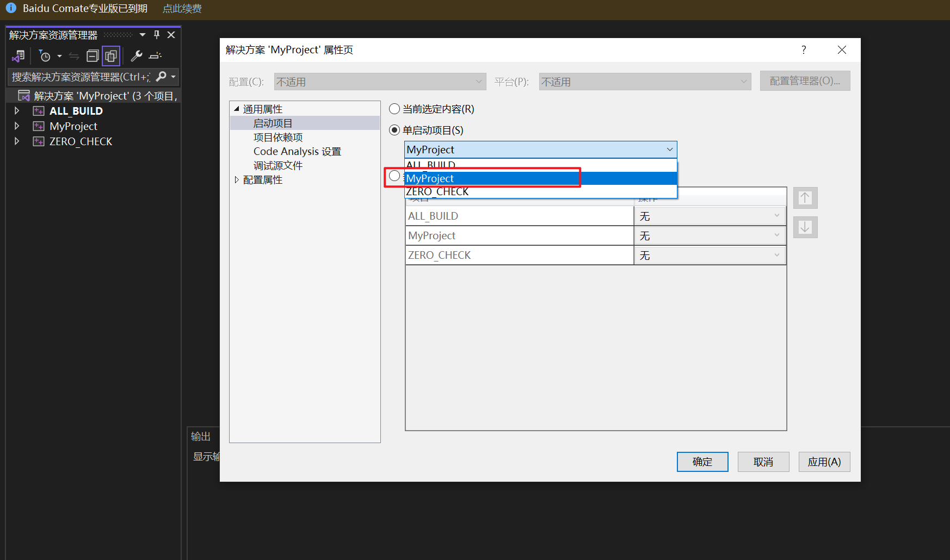The width and height of the screenshot is (950, 560).
Task: Pin the Solution Explorer panel
Action: click(x=157, y=35)
